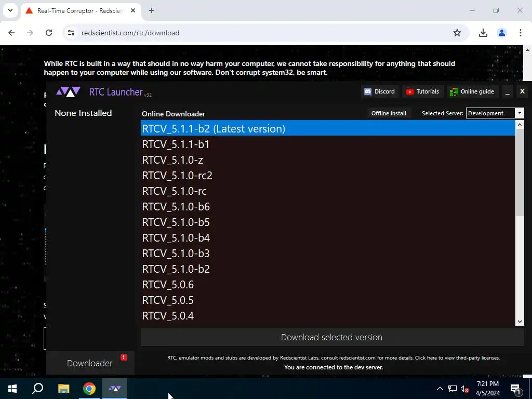Select RTCV_5.1.0-b6 version

[328, 207]
